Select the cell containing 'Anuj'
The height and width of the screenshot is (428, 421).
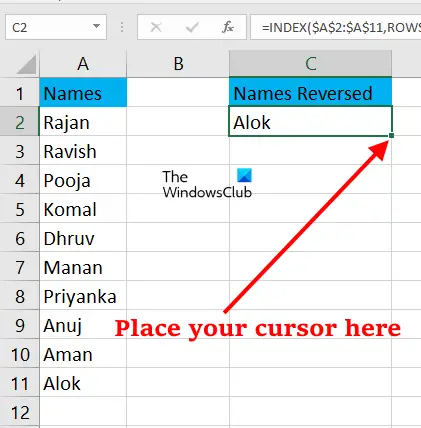point(83,324)
